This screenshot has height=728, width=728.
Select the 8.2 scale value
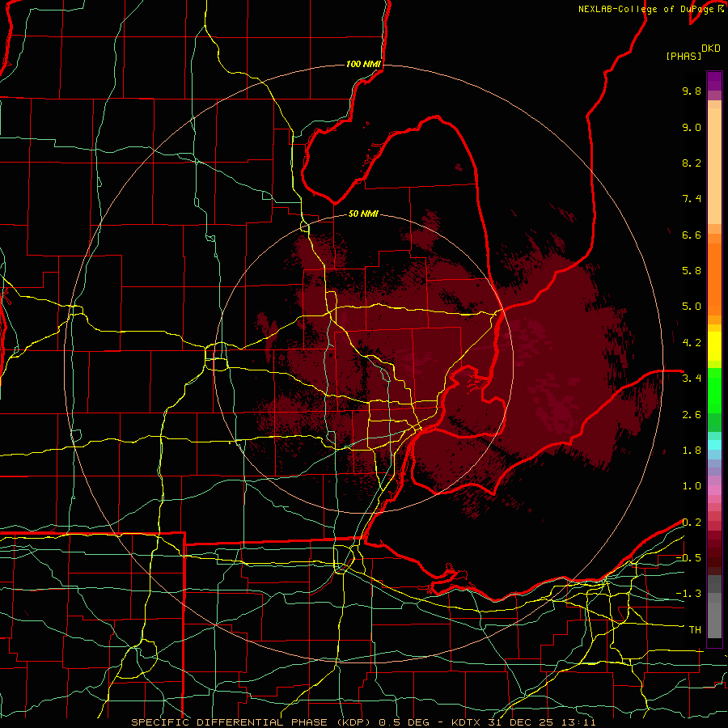pyautogui.click(x=692, y=163)
